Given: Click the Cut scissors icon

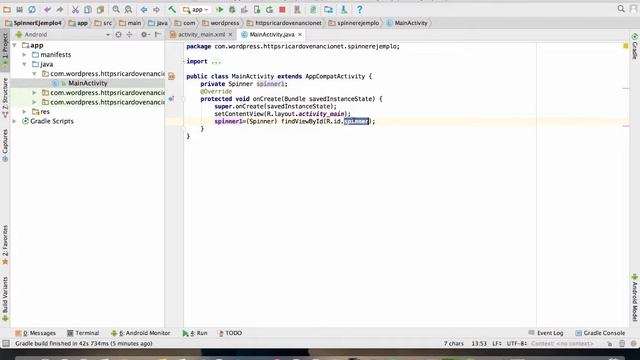Looking at the screenshot, I should coord(75,9).
